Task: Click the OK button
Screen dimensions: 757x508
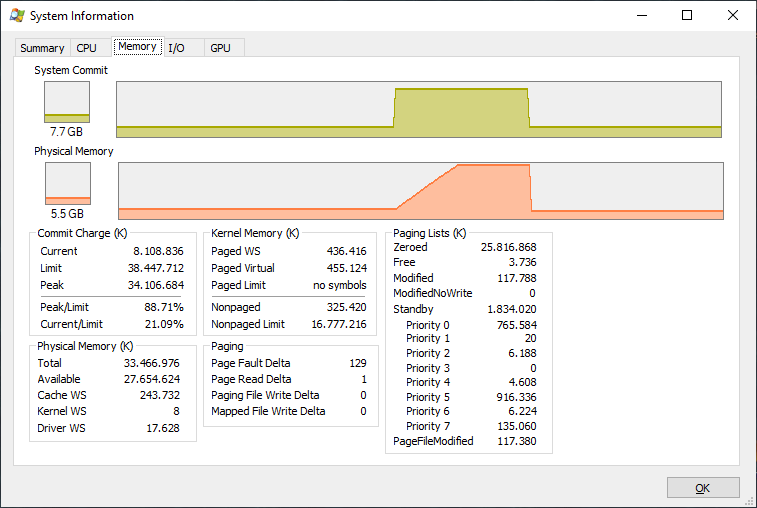Action: click(x=703, y=488)
